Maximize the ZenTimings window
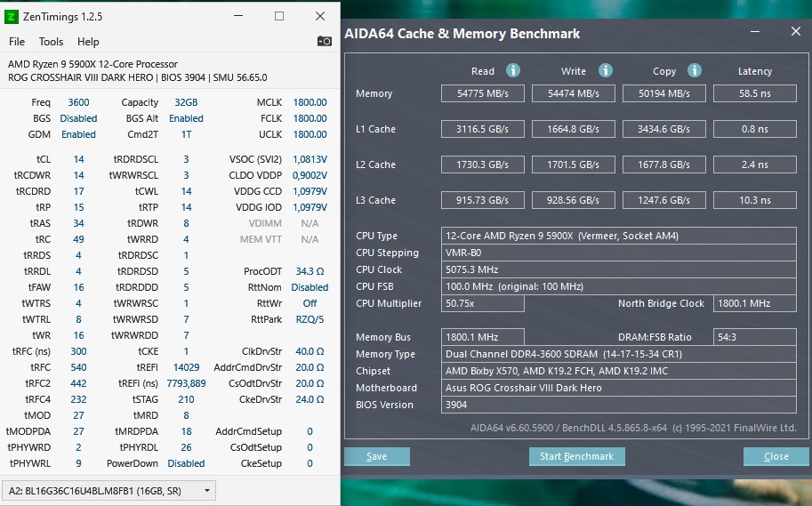812x506 pixels. [x=279, y=16]
